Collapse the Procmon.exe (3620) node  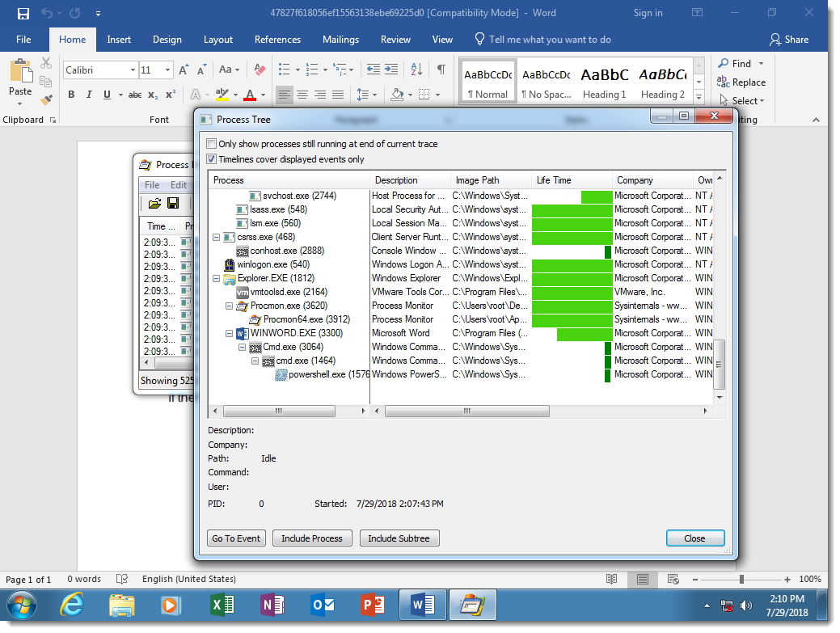tap(230, 306)
